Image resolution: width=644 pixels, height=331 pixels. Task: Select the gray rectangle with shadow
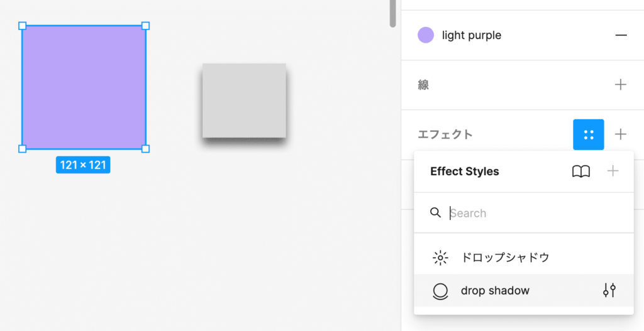(x=244, y=100)
